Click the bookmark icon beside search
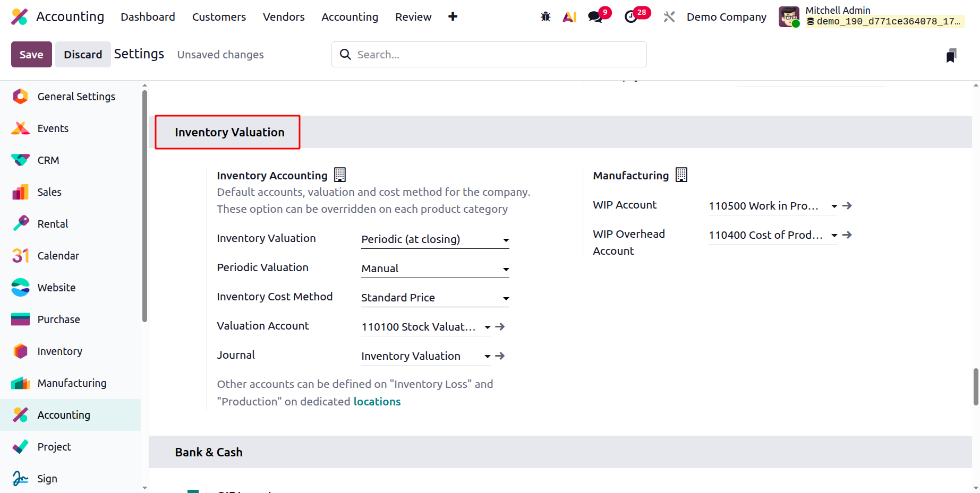The width and height of the screenshot is (980, 493). click(x=951, y=55)
